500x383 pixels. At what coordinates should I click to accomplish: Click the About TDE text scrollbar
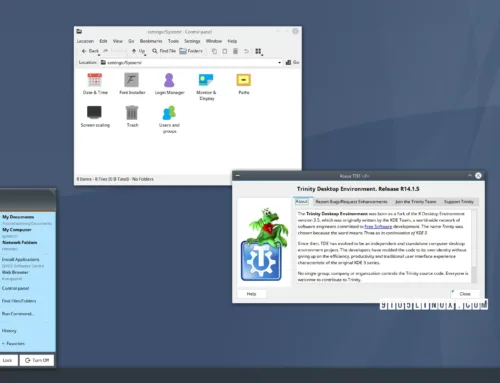pyautogui.click(x=474, y=246)
